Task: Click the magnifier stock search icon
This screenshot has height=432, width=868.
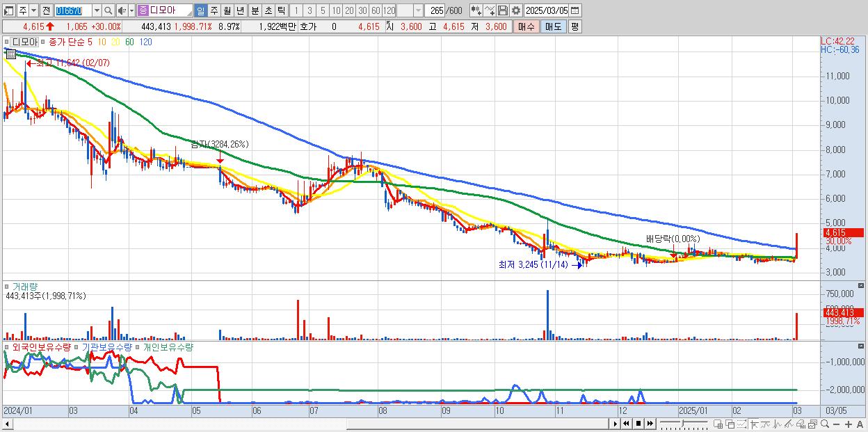Action: (x=108, y=10)
